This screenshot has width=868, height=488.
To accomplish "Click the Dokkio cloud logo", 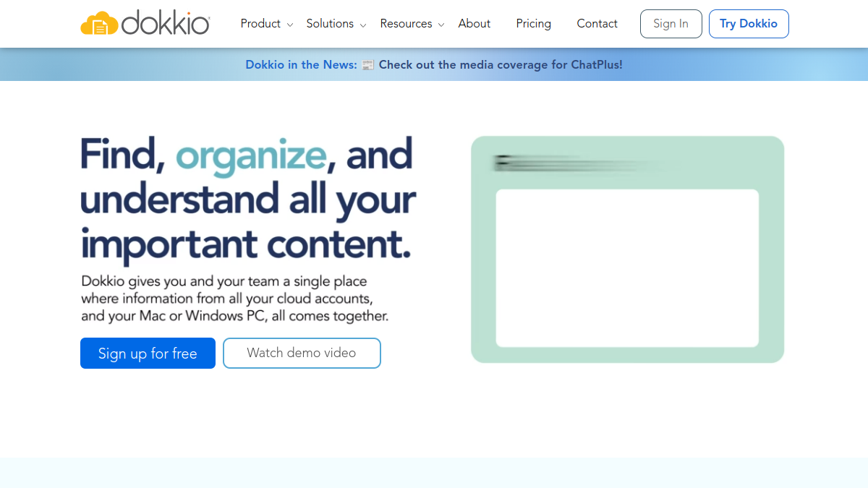I will pos(145,24).
